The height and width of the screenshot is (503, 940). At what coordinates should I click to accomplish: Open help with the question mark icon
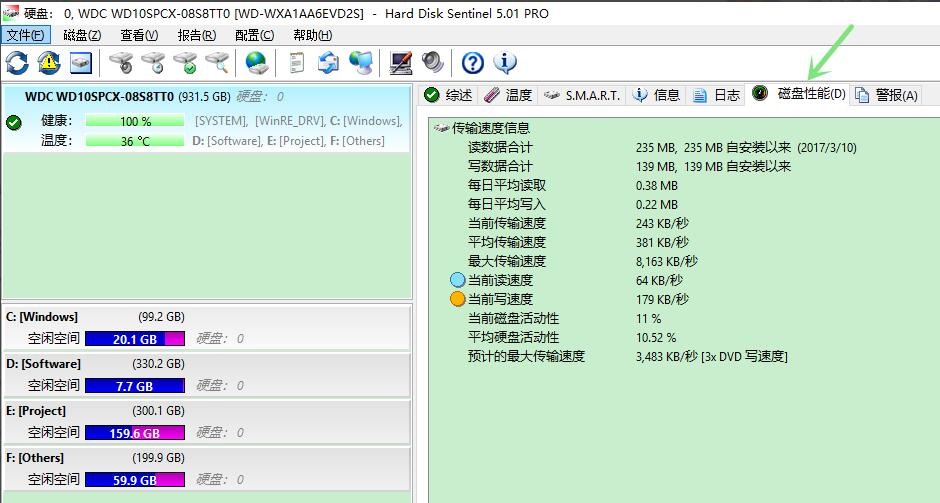coord(473,63)
